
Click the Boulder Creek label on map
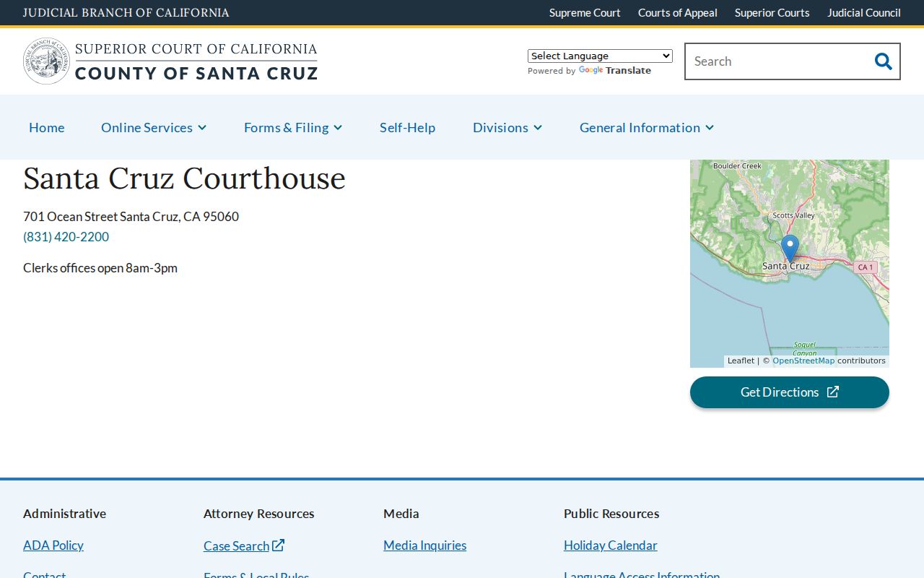pos(737,166)
